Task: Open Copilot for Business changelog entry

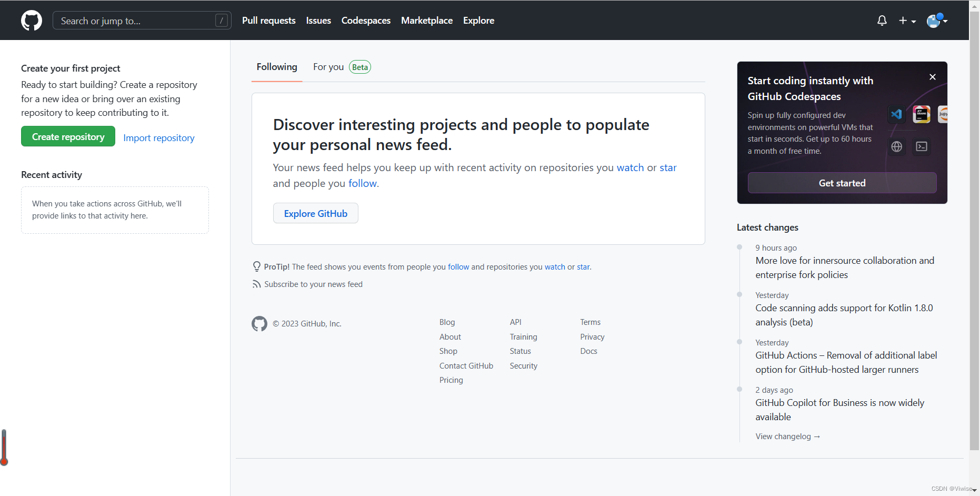Action: pos(840,410)
